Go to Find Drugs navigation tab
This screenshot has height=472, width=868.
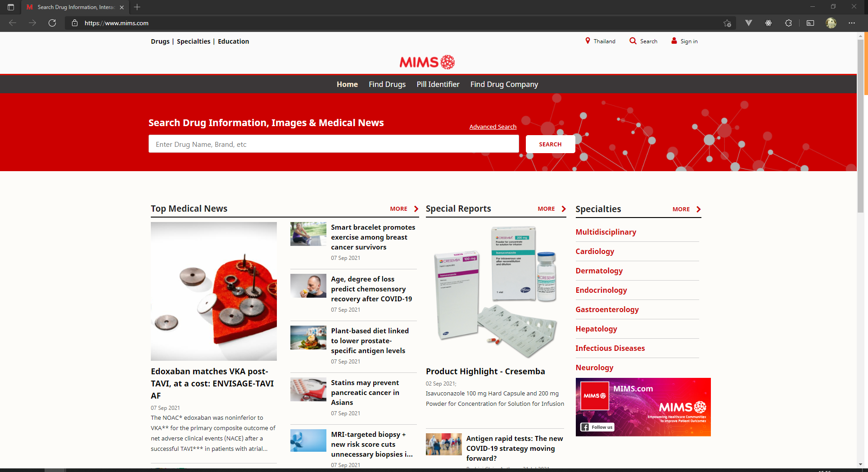tap(387, 84)
